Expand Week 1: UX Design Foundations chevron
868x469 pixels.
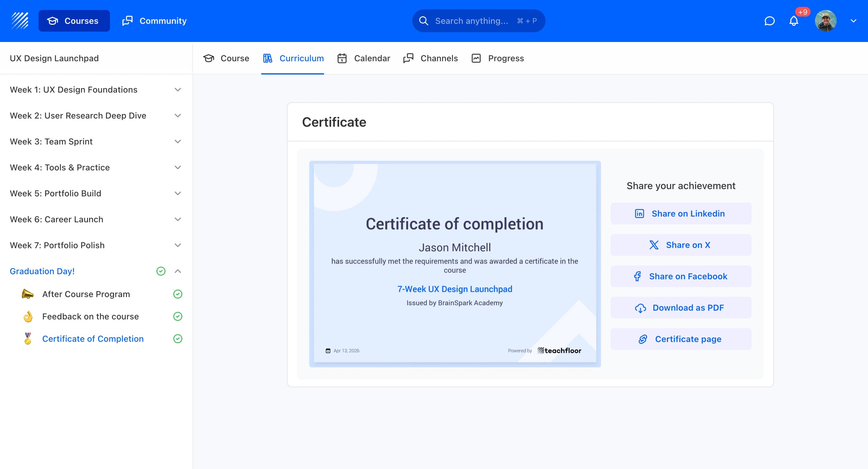(178, 90)
